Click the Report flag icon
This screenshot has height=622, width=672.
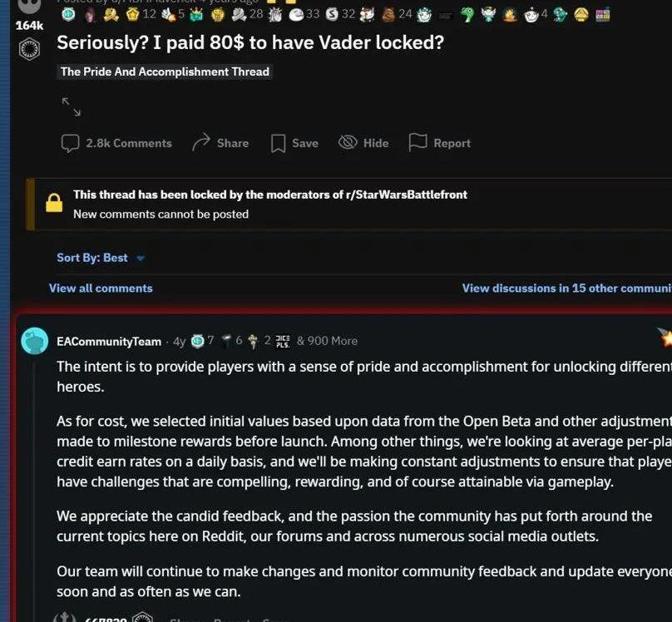point(418,143)
